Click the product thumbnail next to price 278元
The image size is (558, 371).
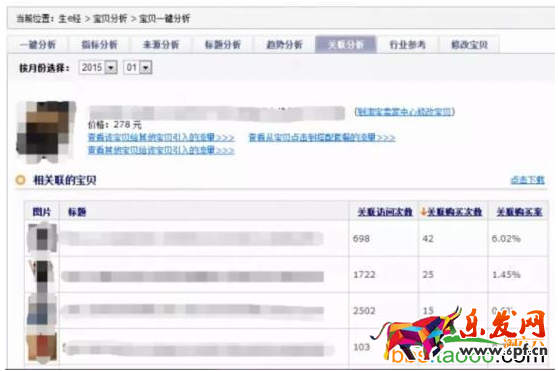46,130
